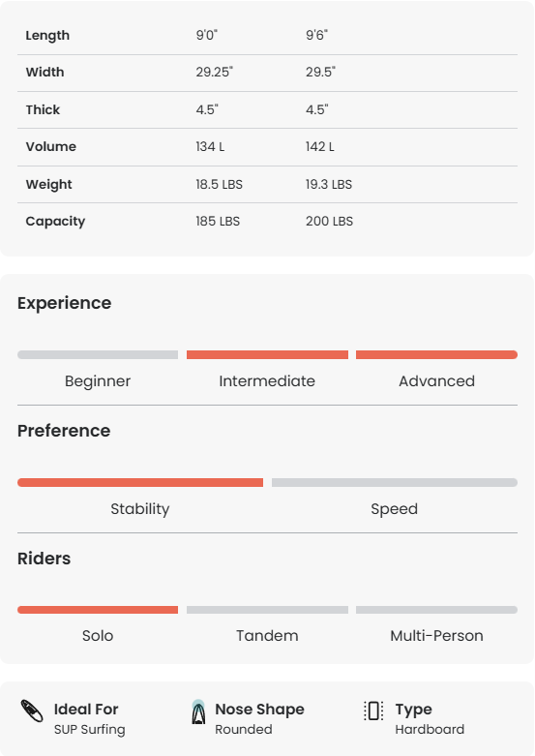The image size is (535, 756).
Task: Click the 200 LBS capacity value
Action: (x=329, y=222)
